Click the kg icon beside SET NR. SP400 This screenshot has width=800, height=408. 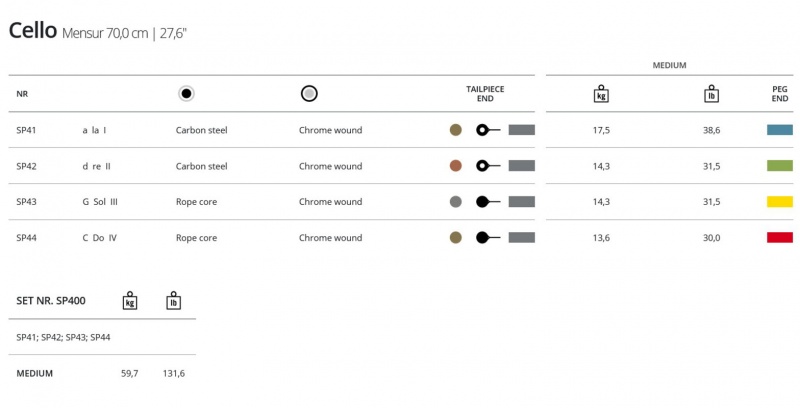pyautogui.click(x=129, y=300)
